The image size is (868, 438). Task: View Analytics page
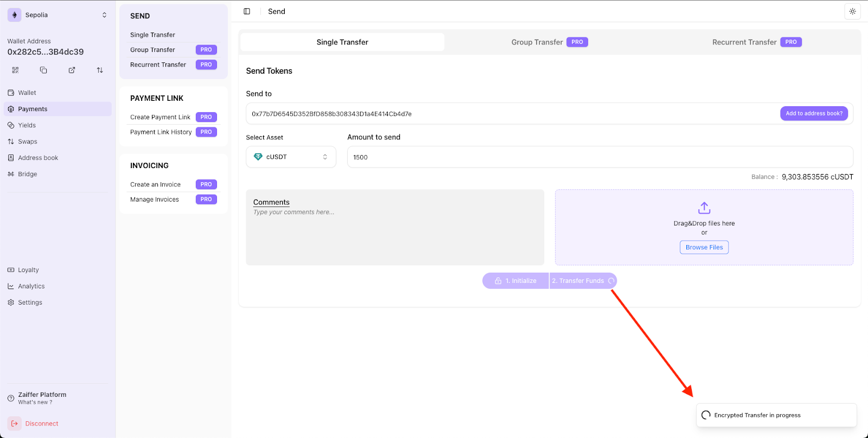(x=58, y=286)
